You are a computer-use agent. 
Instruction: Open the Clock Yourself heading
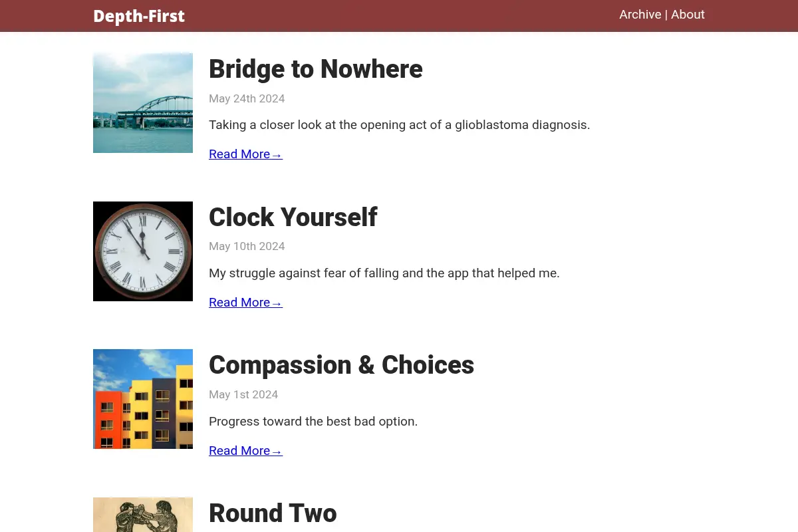[x=293, y=217]
